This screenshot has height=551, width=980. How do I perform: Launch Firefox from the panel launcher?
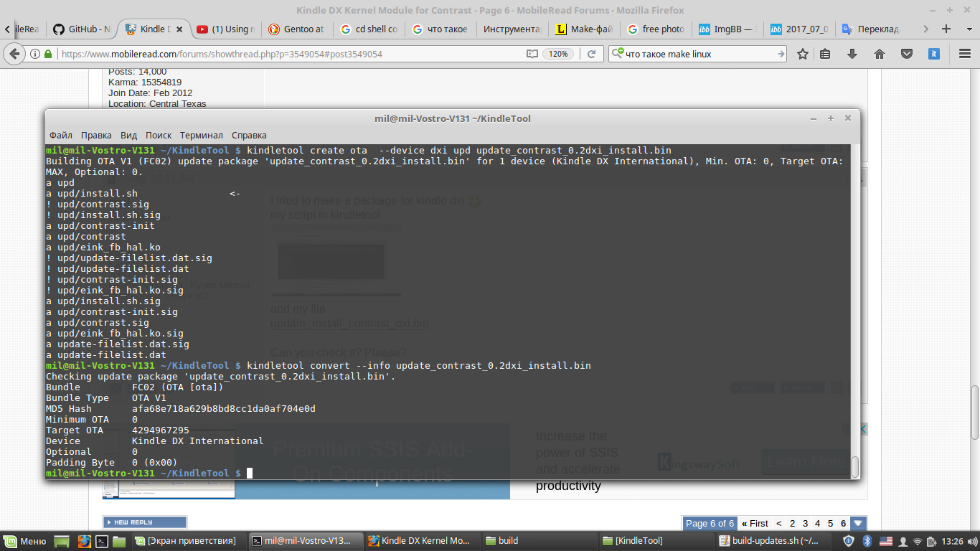[x=83, y=541]
